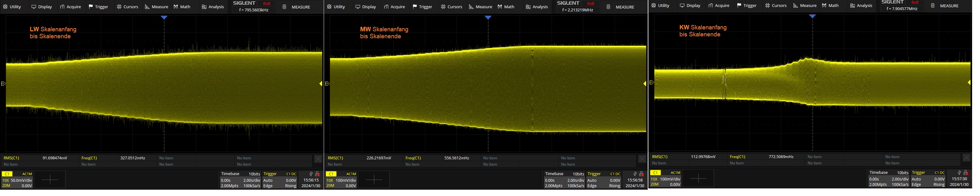Open the Timebase box in the KW screenshot
Screen dimensions: 980x196
pos(889,179)
